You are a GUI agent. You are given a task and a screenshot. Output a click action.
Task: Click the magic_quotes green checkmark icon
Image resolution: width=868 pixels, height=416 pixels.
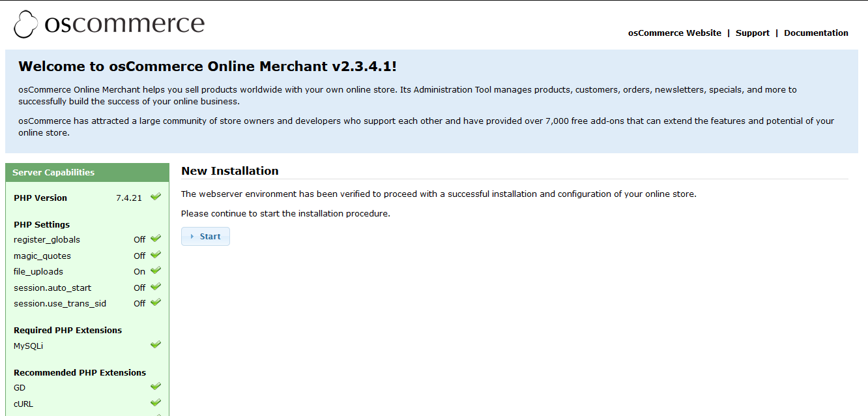click(155, 255)
